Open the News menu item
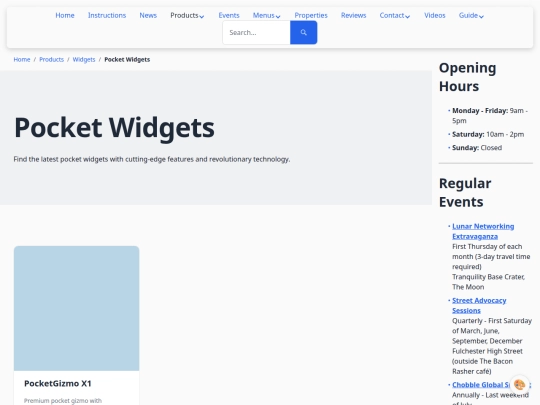The image size is (540, 405). pos(148,15)
